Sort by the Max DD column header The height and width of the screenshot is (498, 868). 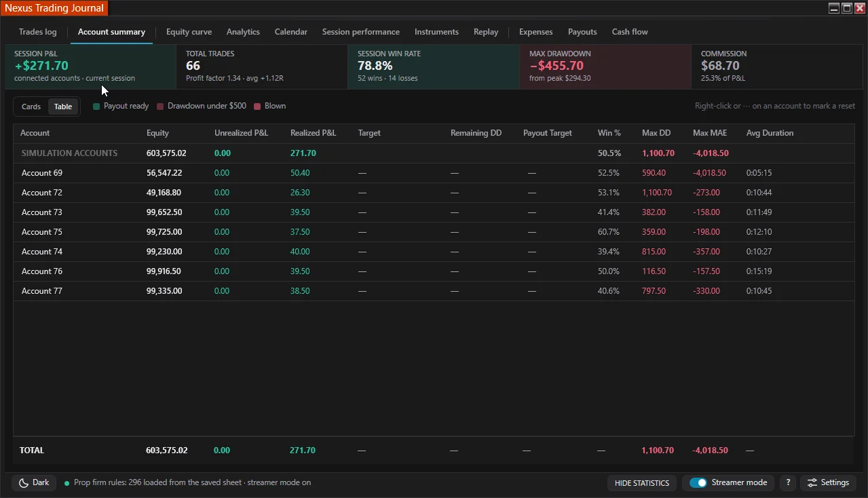(x=656, y=133)
